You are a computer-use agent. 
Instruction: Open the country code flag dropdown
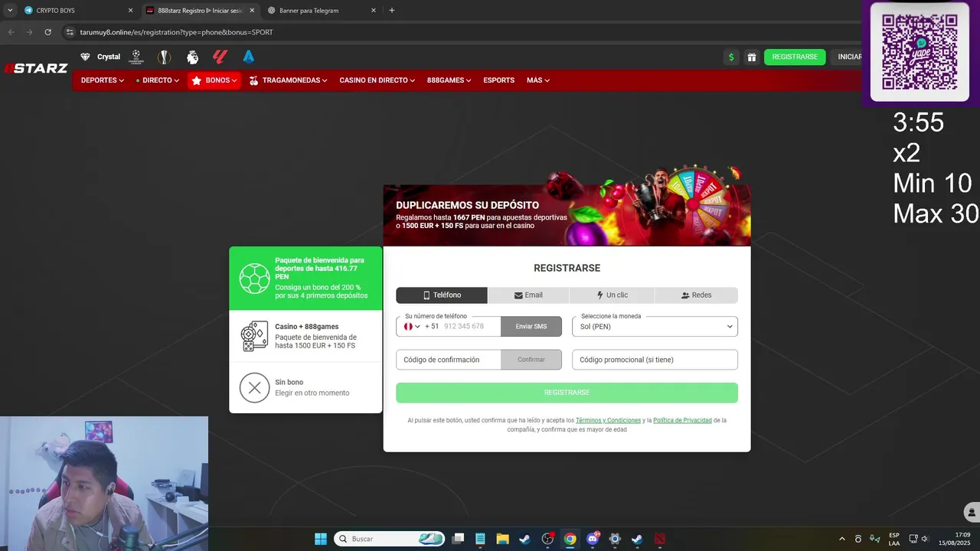click(x=413, y=327)
